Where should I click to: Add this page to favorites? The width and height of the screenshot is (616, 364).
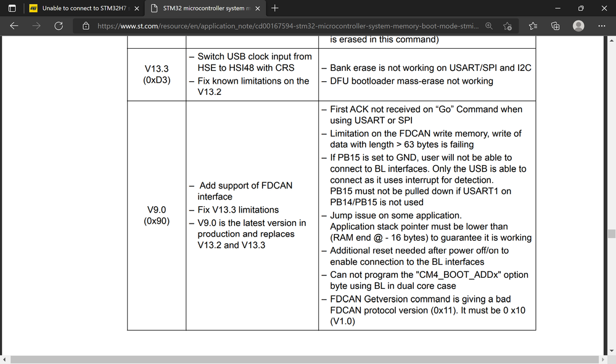pos(507,26)
